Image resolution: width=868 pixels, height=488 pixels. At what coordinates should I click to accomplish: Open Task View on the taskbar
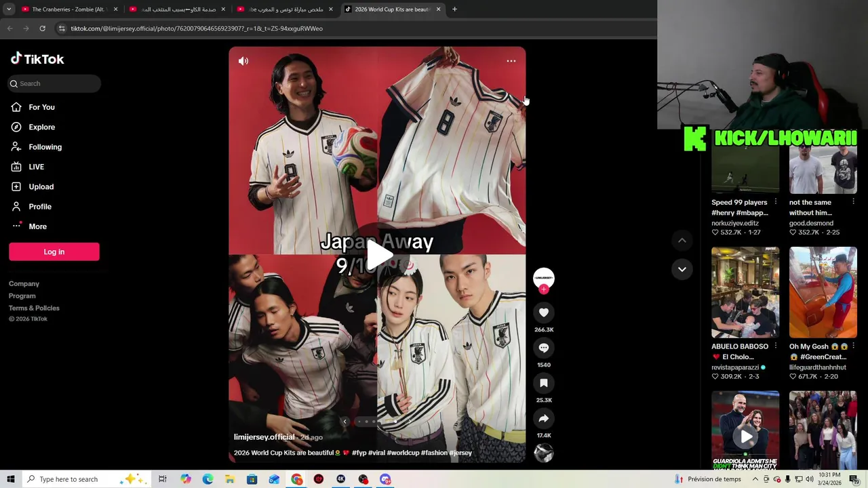163,479
